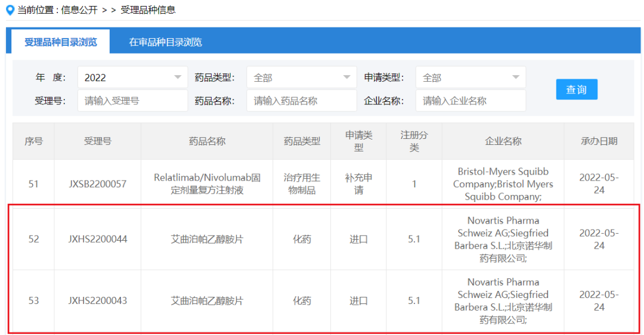
Task: Click 补充申请 application type cell
Action: coord(358,184)
